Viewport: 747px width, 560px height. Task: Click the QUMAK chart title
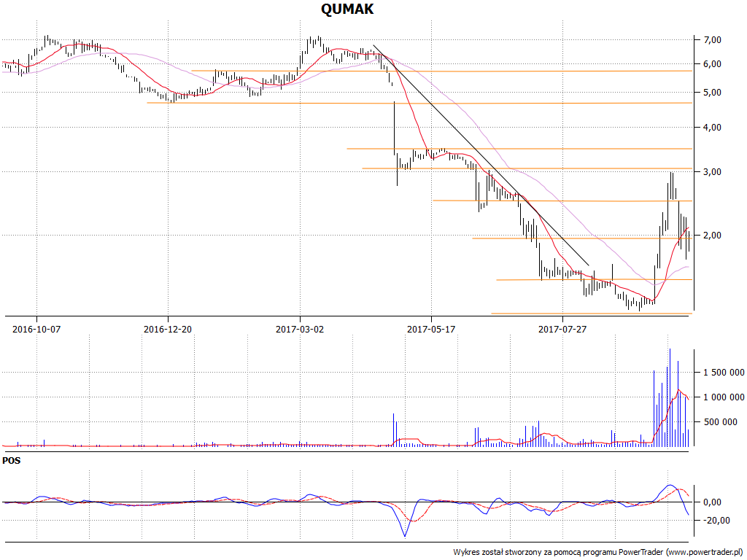click(347, 9)
